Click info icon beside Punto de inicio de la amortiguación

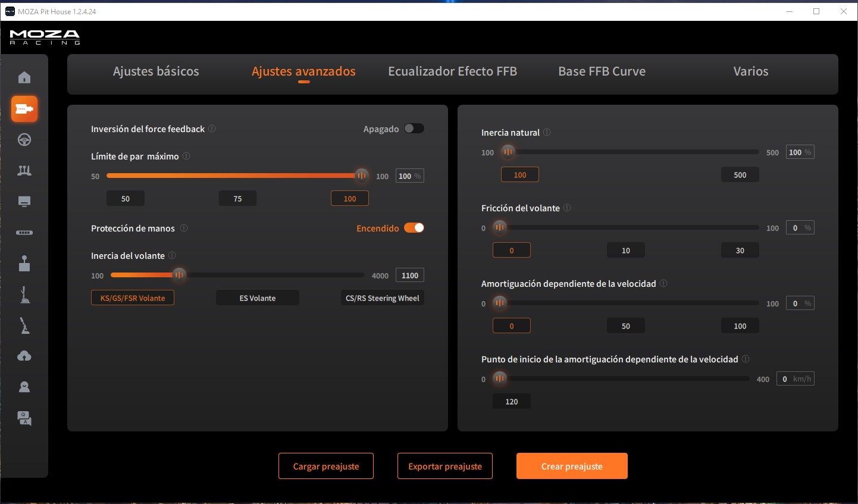pyautogui.click(x=746, y=359)
